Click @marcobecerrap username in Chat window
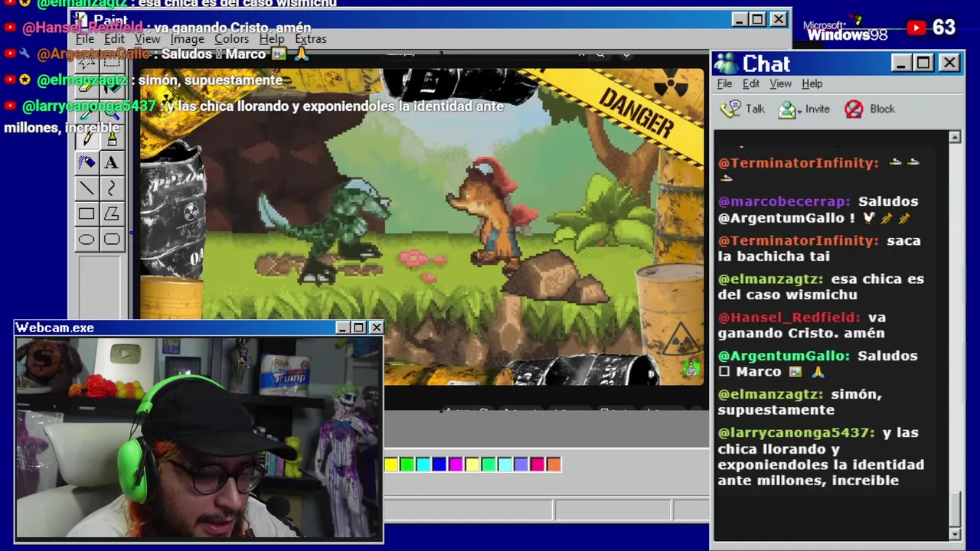Viewport: 980px width, 551px height. tap(785, 201)
